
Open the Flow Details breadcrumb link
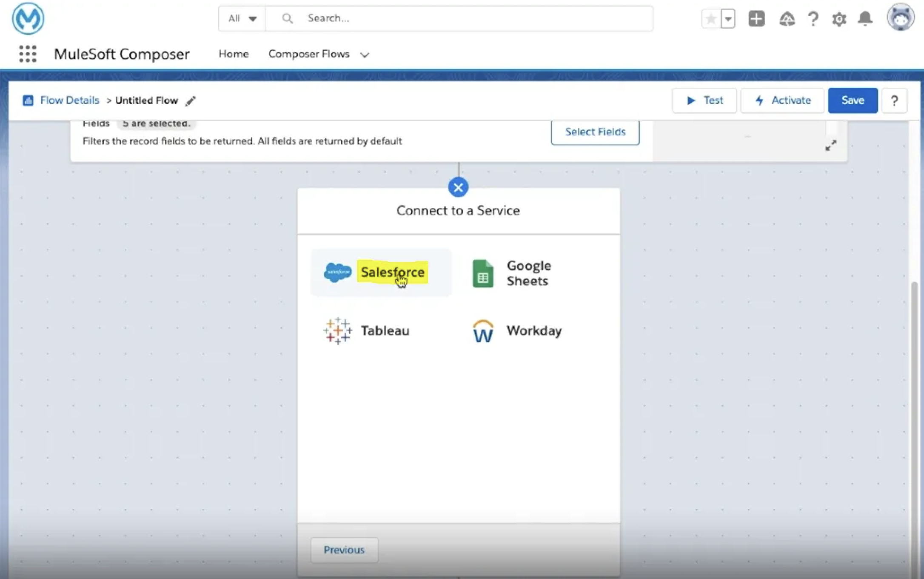(x=69, y=100)
